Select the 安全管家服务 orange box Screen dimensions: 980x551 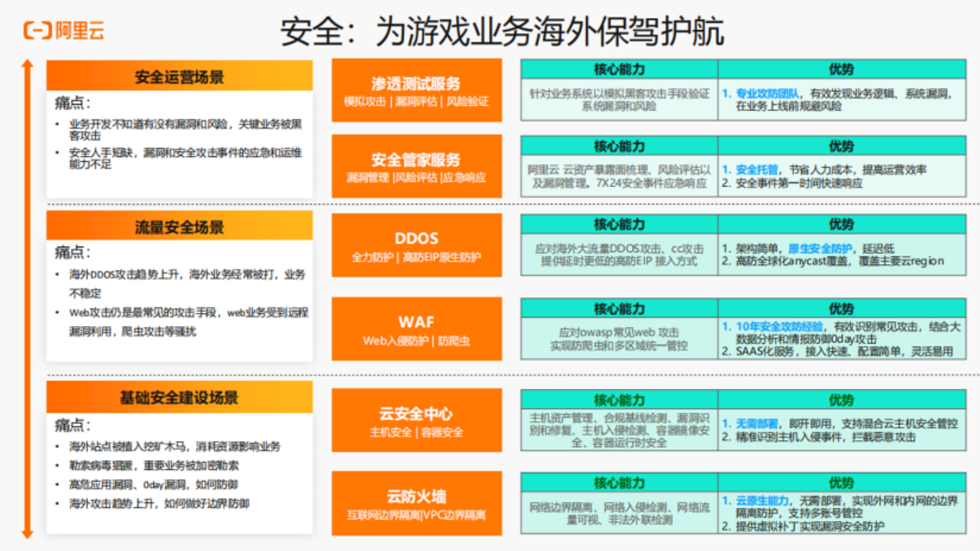point(417,166)
